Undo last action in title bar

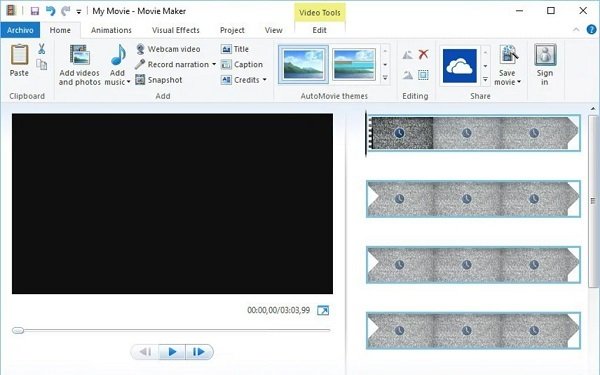[51, 10]
